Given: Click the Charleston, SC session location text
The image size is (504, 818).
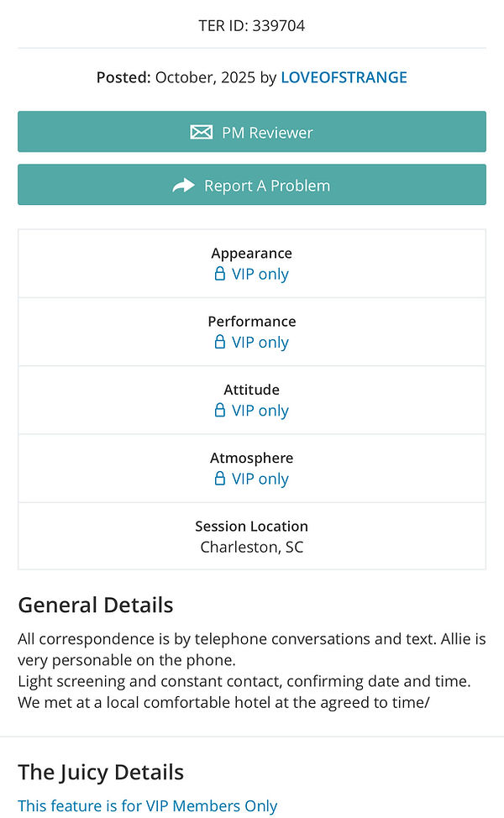Looking at the screenshot, I should [x=252, y=547].
